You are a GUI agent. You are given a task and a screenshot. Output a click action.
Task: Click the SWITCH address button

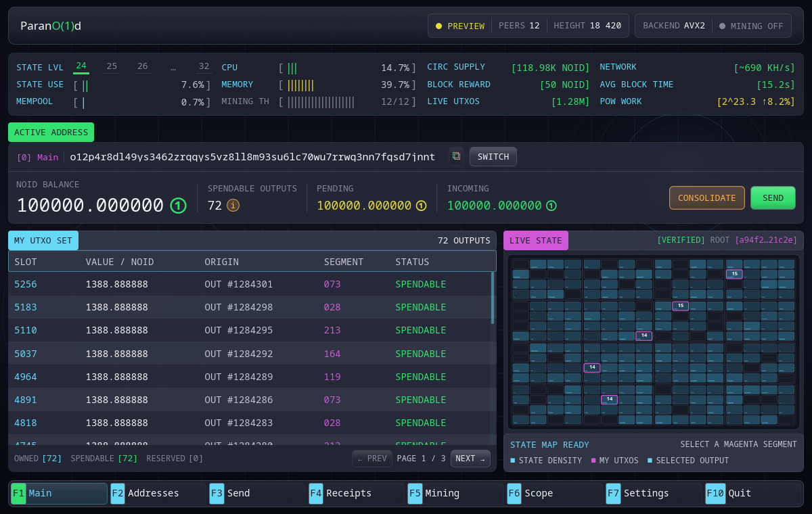pos(493,156)
